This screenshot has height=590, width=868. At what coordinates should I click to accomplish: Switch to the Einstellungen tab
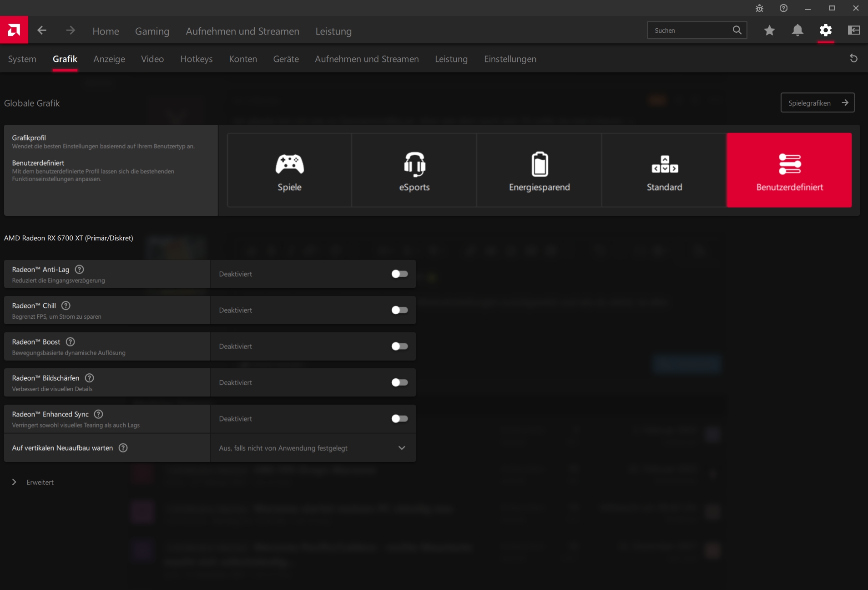510,59
